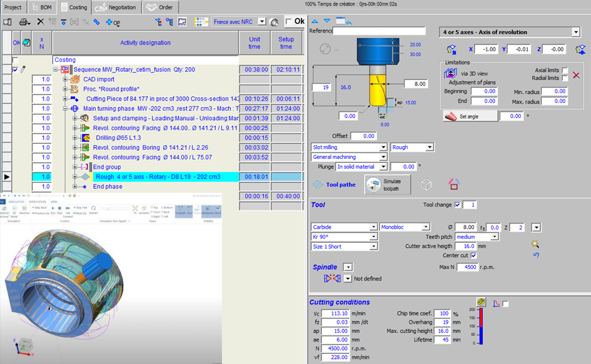Expand the CAD import tree node
The width and height of the screenshot is (591, 364).
[x=65, y=79]
